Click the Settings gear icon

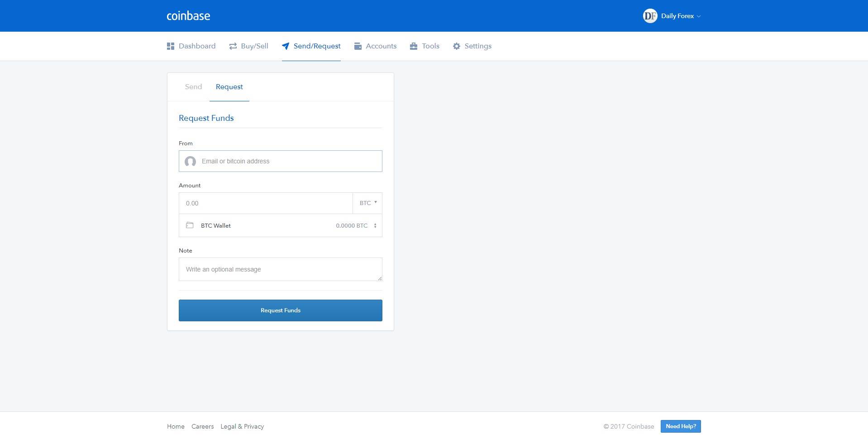(457, 46)
